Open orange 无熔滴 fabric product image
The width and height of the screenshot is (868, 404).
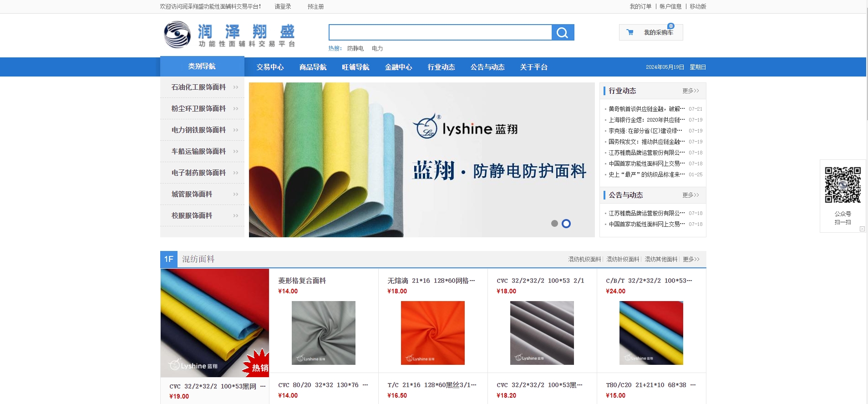point(433,333)
